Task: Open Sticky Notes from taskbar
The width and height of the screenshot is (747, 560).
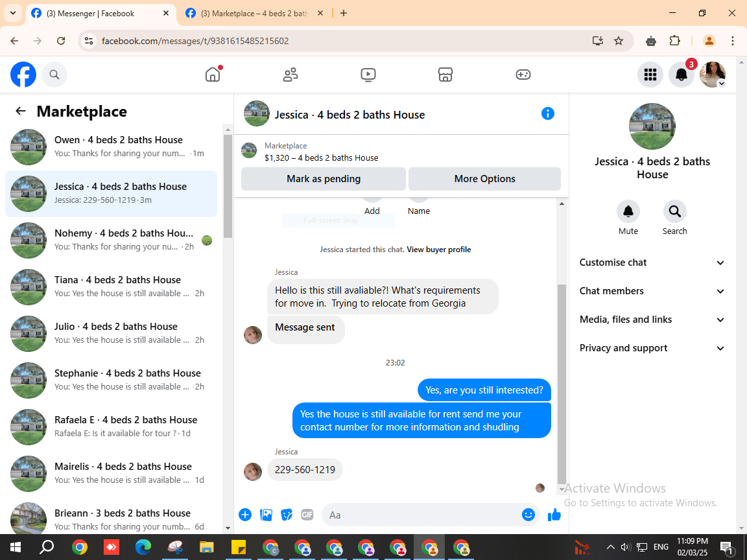Action: (238, 547)
